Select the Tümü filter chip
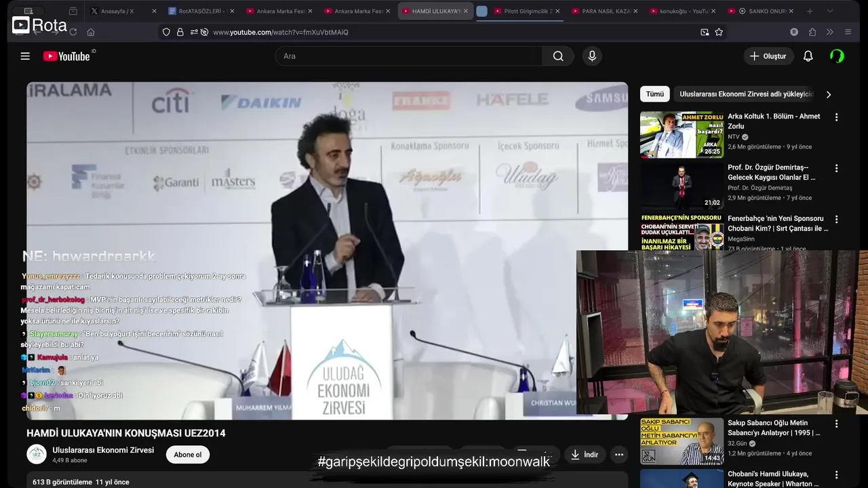 [x=655, y=94]
